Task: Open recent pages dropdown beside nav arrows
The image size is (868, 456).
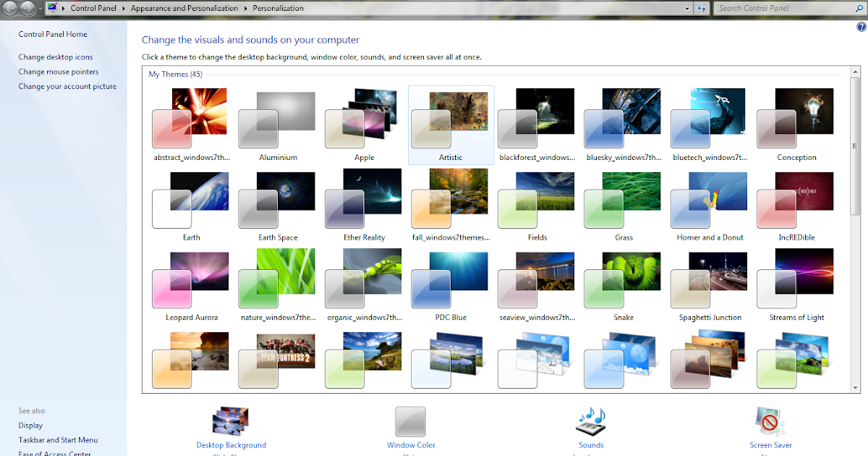Action: 40,9
